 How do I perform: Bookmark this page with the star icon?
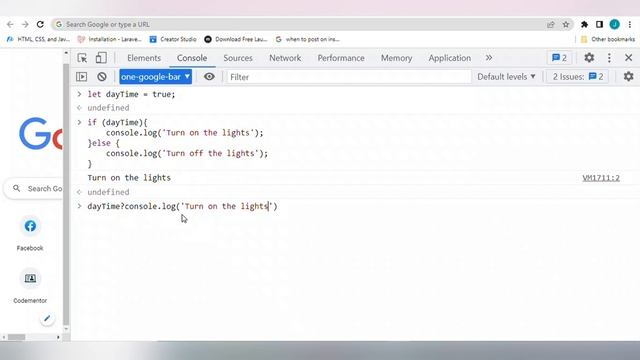[566, 24]
